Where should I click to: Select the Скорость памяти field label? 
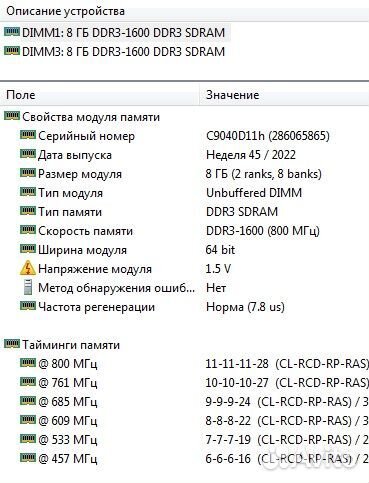coord(85,231)
